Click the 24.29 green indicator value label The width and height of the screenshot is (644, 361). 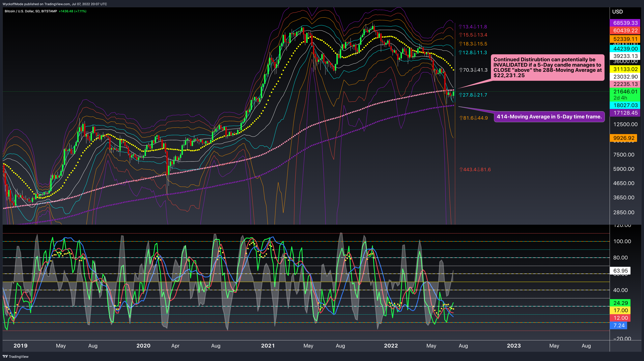620,303
